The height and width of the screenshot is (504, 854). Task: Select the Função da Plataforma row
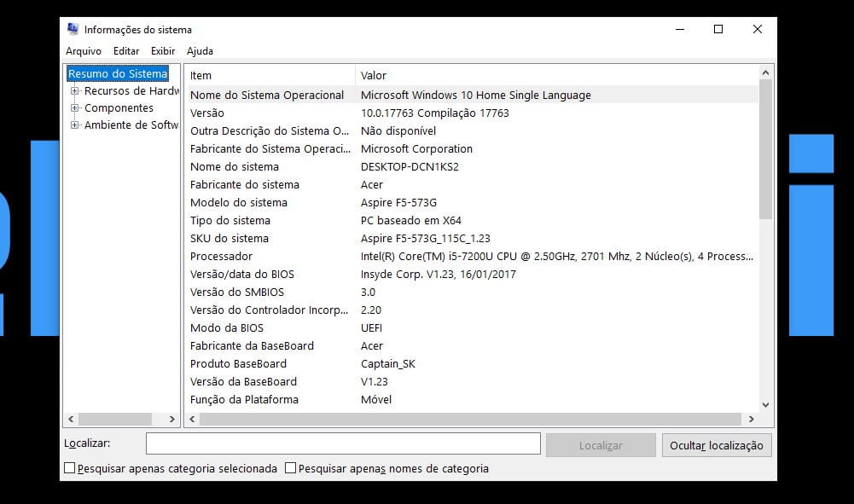pyautogui.click(x=473, y=400)
